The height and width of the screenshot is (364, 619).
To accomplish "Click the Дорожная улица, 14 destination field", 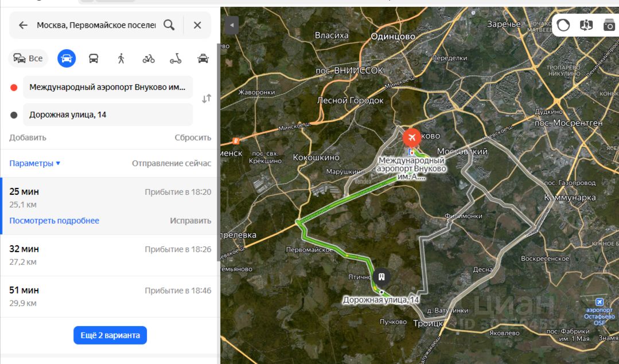I will pyautogui.click(x=108, y=115).
